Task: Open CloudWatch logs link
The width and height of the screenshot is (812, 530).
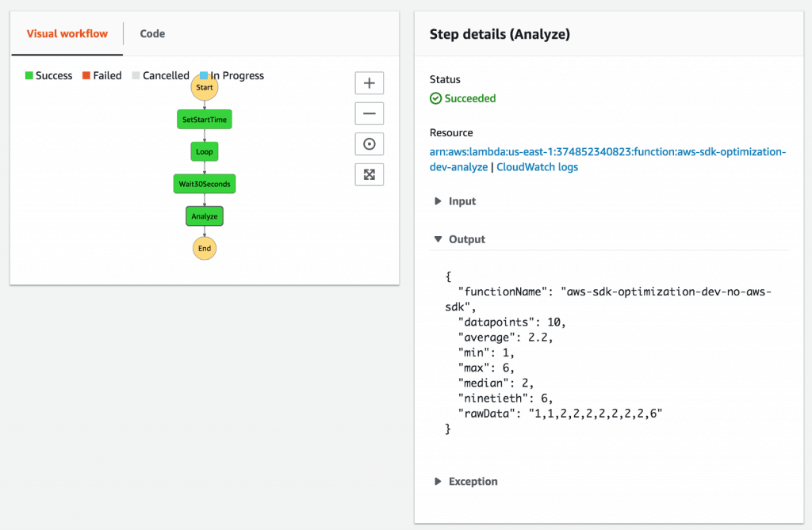Action: tap(537, 167)
